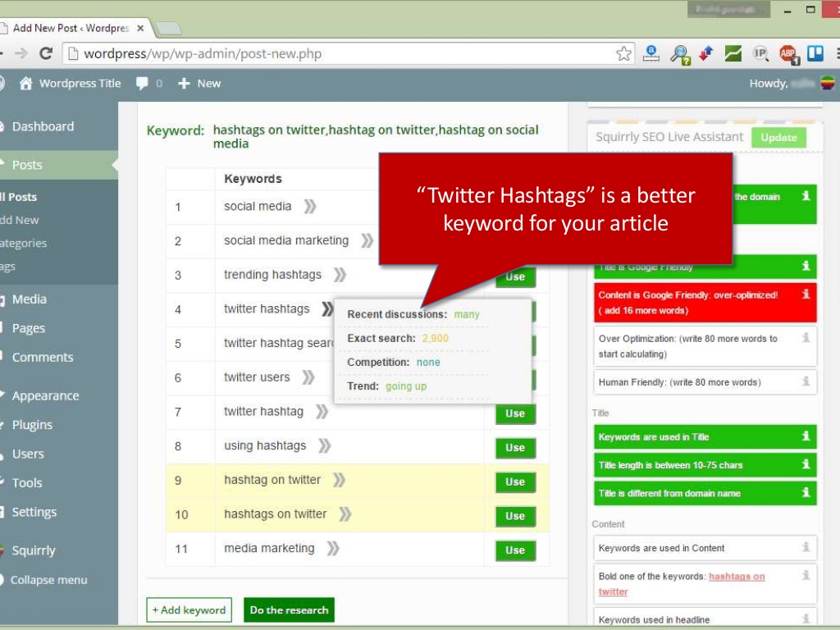Click the plus New icon in admin bar
Image resolution: width=840 pixels, height=630 pixels.
[x=184, y=83]
